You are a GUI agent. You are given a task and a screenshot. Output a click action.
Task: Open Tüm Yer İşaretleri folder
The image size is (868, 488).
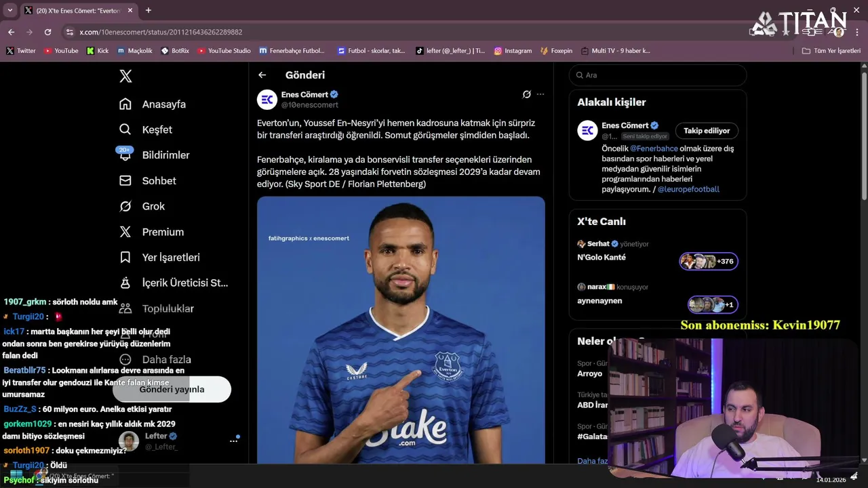[x=831, y=51]
